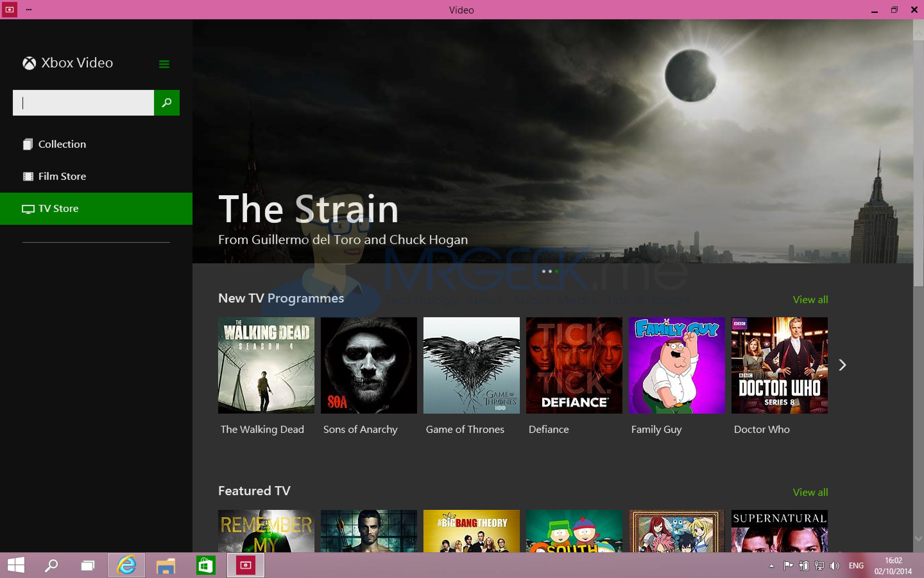The height and width of the screenshot is (578, 924).
Task: Click the green magnifier search button
Action: [x=167, y=103]
